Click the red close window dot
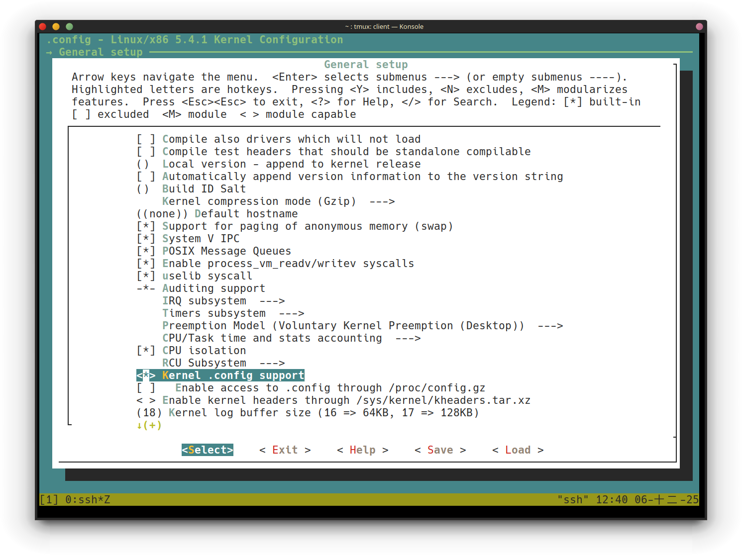Viewport: 742px width, 560px height. 42,26
